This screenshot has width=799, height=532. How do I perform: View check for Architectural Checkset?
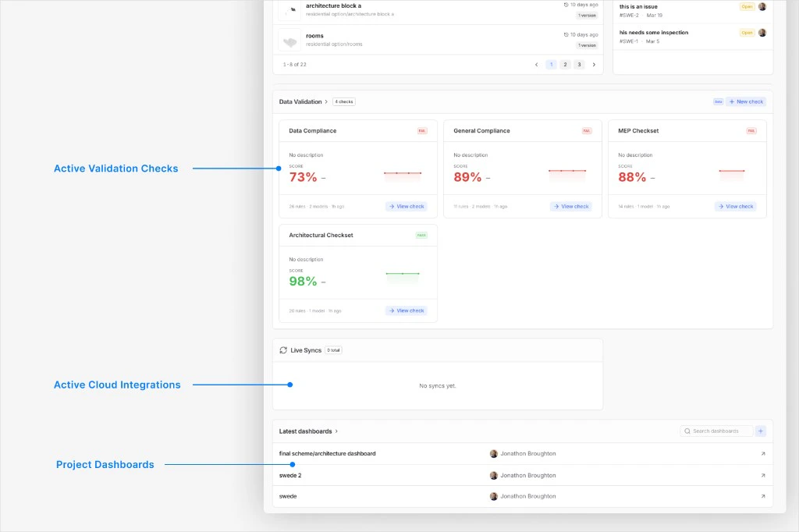[x=406, y=310]
